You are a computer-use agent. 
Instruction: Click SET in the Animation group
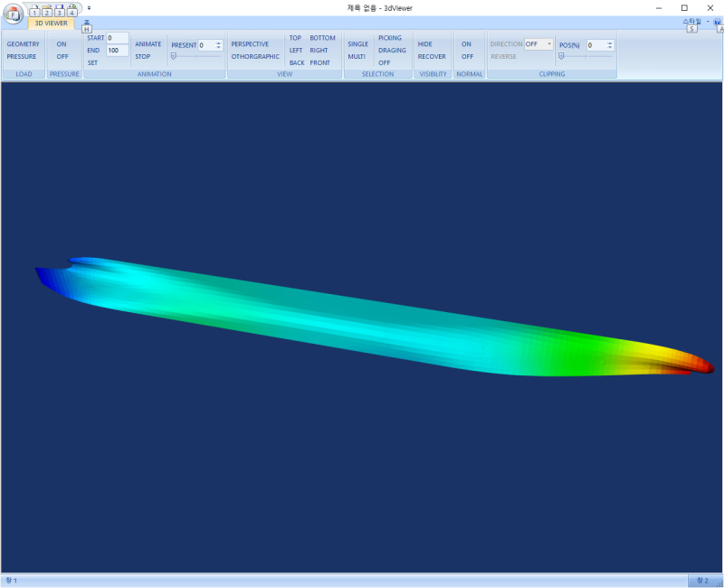(92, 62)
